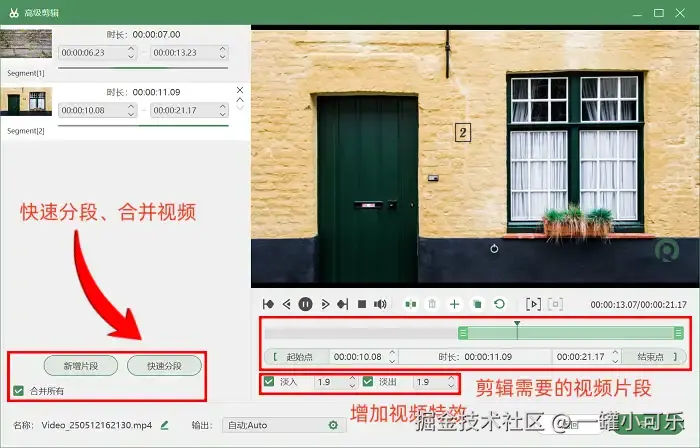Remove Segment[2] with its X icon
Image resolution: width=700 pixels, height=448 pixels.
click(x=240, y=90)
